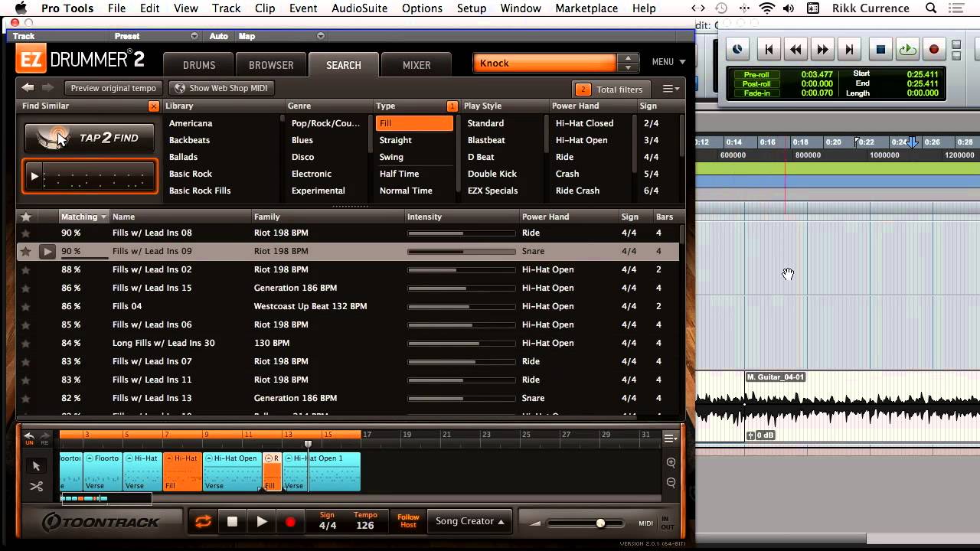Click Pro Tools return-to-zero button
This screenshot has width=980, height=551.
click(769, 49)
